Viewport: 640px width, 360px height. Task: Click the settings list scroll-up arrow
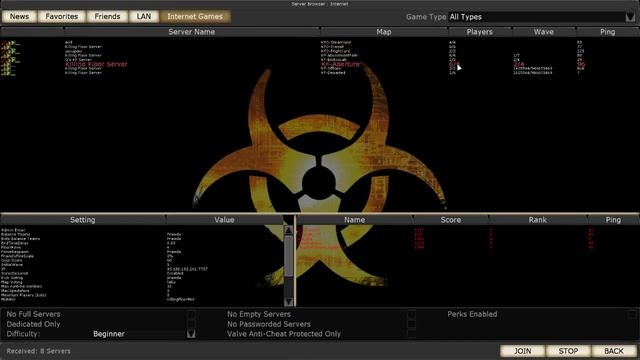tap(289, 231)
